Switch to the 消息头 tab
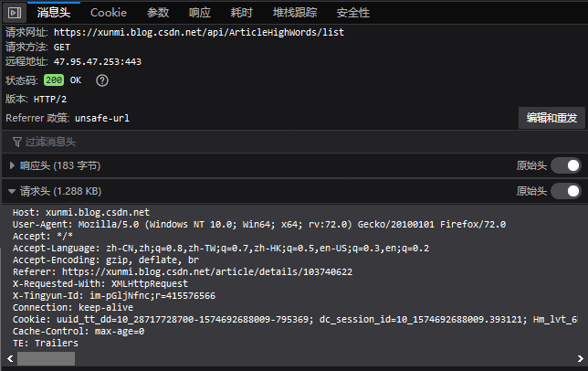 pos(54,13)
